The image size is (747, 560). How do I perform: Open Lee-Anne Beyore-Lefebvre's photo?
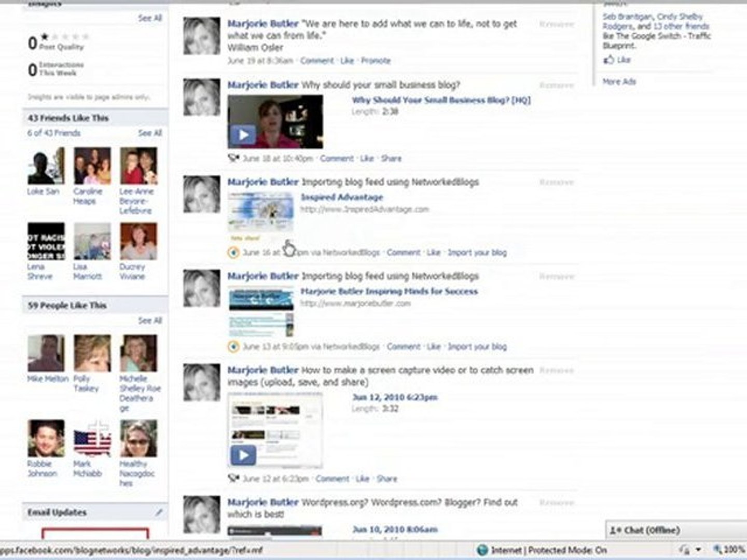pyautogui.click(x=139, y=166)
